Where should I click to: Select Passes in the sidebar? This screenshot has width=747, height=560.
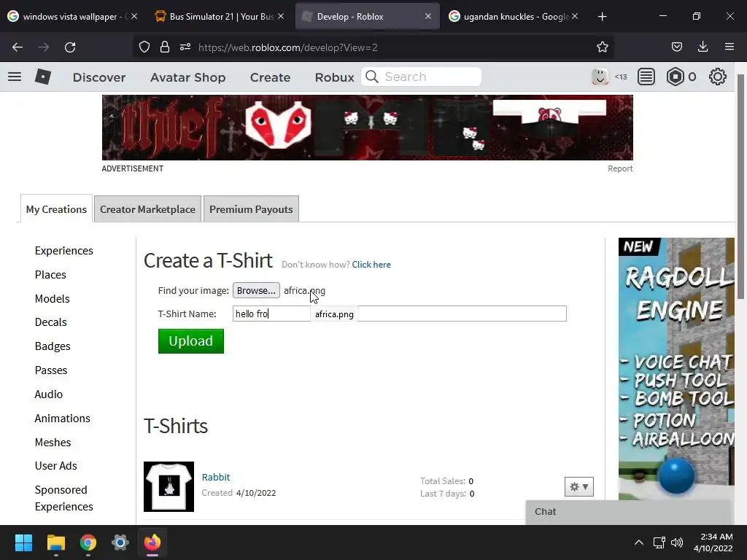51,370
